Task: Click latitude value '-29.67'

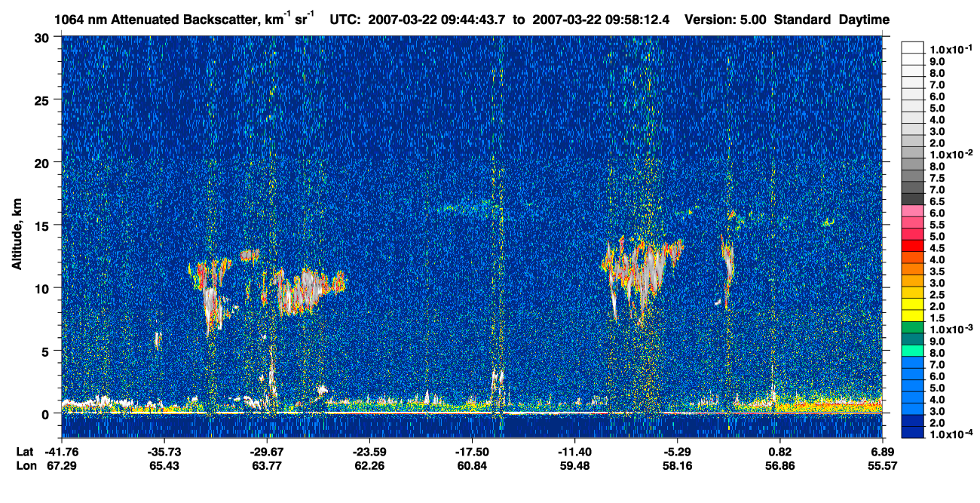Action: 265,452
